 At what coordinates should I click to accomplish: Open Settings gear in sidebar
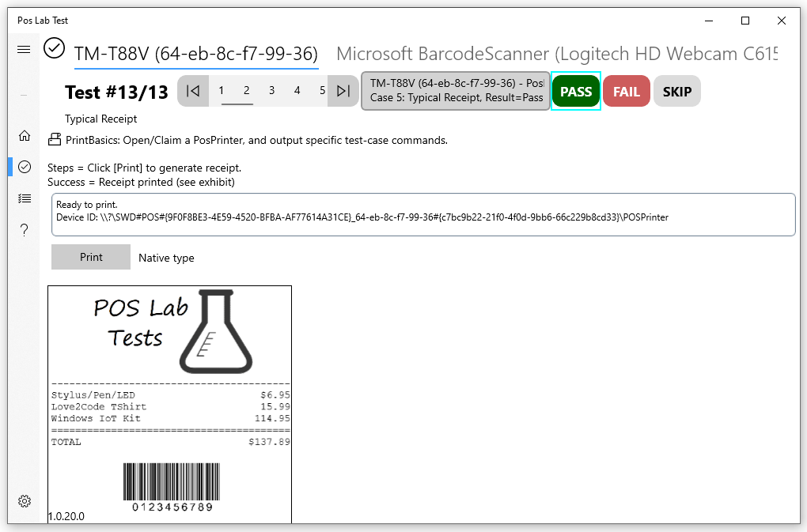point(25,501)
